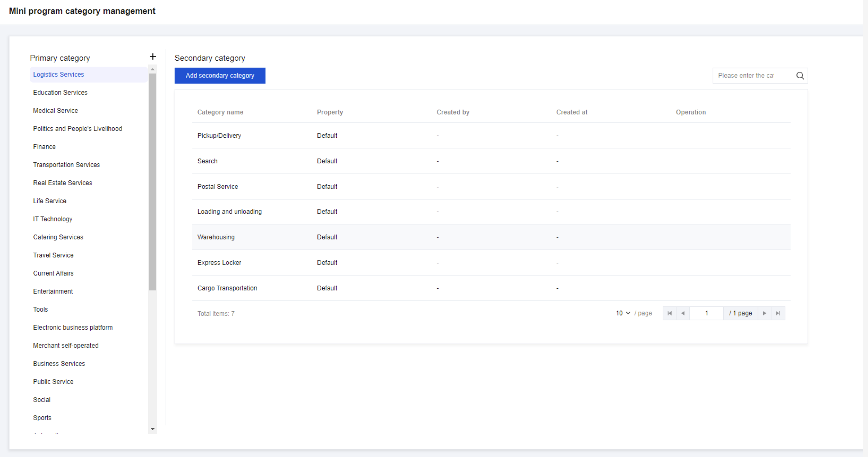Go to first page of table
Screen dimensions: 868x457
click(669, 313)
